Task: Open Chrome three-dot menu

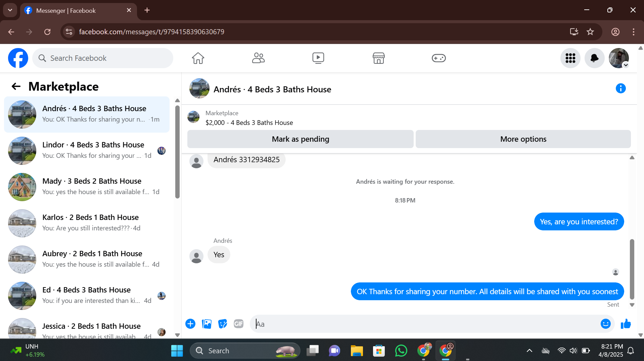Action: pos(633,32)
